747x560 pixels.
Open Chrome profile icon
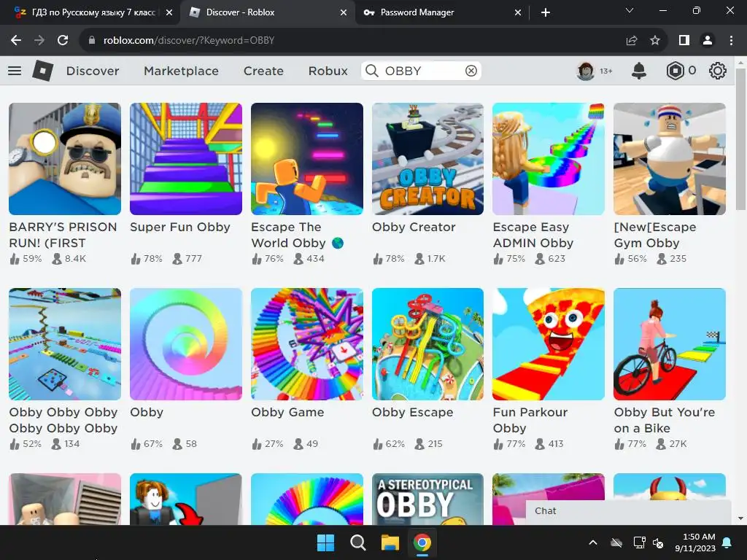(708, 41)
